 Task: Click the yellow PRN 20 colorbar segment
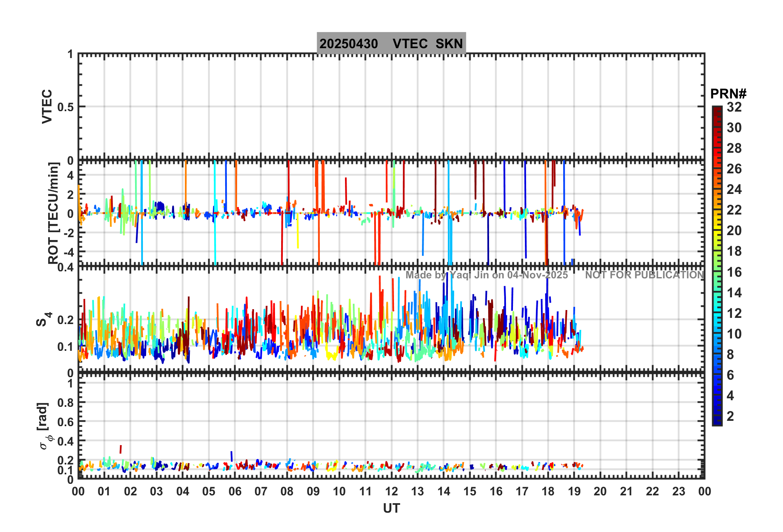pos(717,231)
